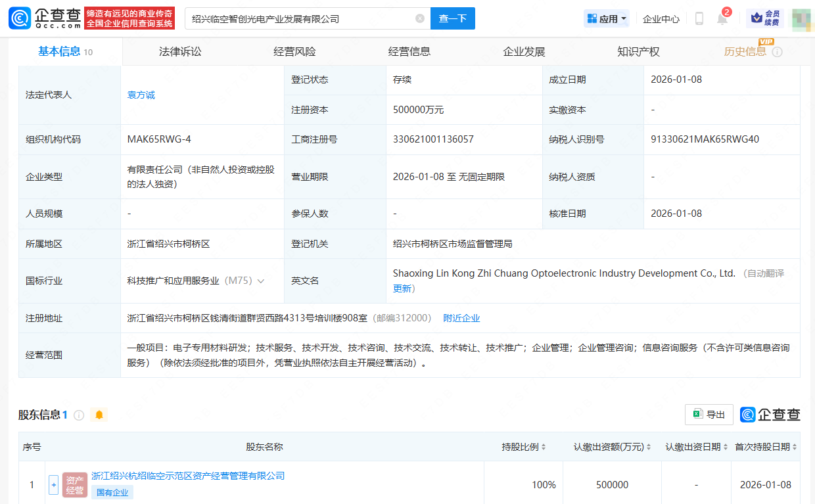The width and height of the screenshot is (815, 504).
Task: Click the orange bell alert beside 股东信息
Action: point(99,415)
